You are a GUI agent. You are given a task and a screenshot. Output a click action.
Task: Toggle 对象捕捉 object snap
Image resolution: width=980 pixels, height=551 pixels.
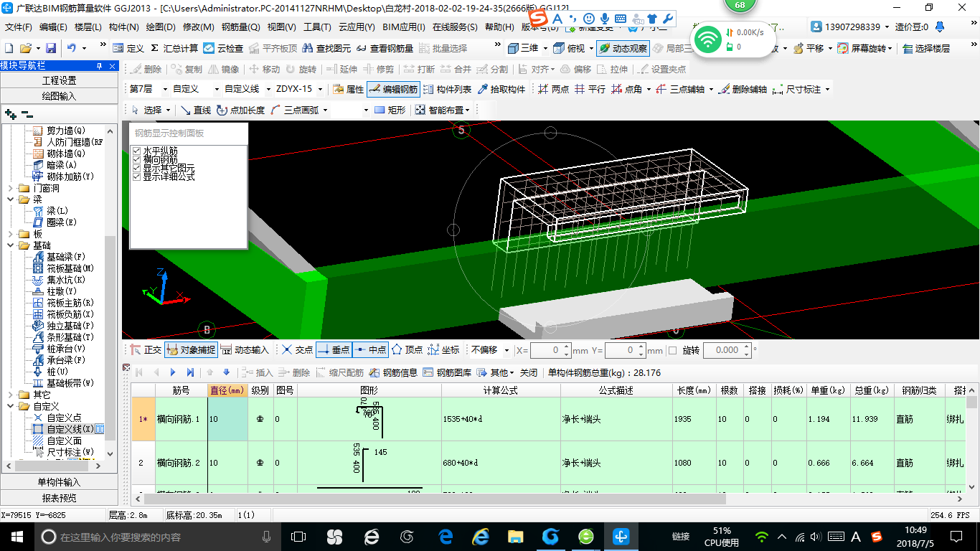tap(190, 350)
